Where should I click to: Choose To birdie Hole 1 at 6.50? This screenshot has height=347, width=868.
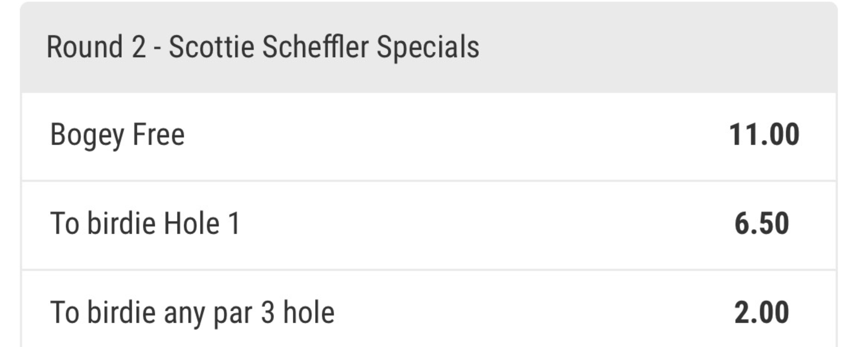coord(762,224)
